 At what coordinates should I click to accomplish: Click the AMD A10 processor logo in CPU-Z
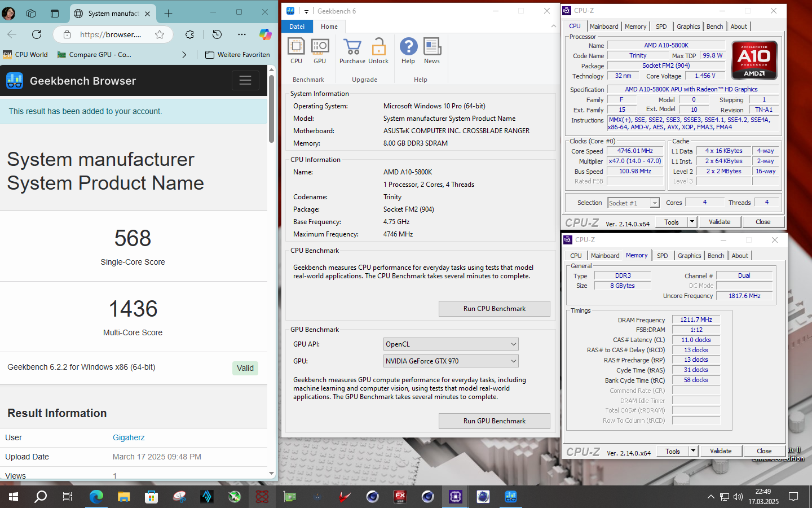(754, 60)
